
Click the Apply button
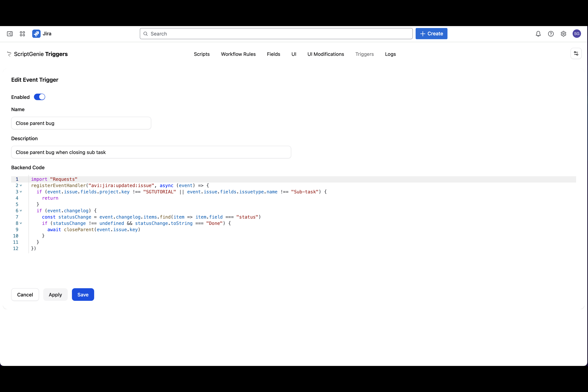pyautogui.click(x=55, y=295)
